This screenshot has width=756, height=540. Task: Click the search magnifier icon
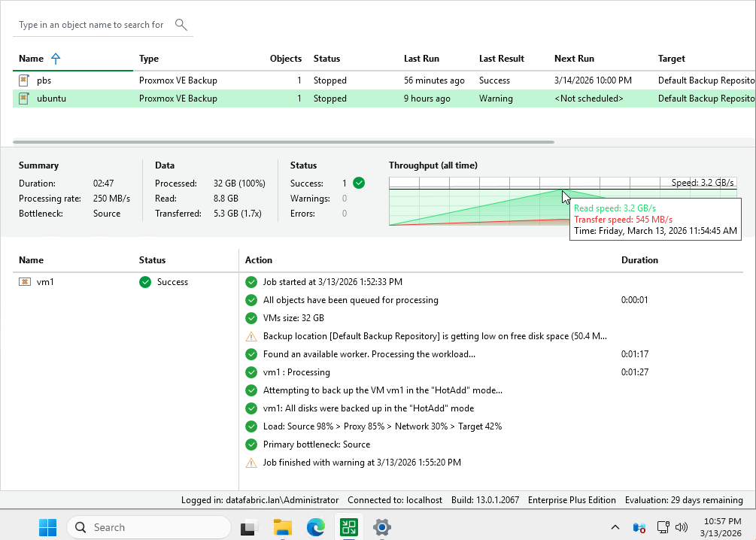[181, 25]
